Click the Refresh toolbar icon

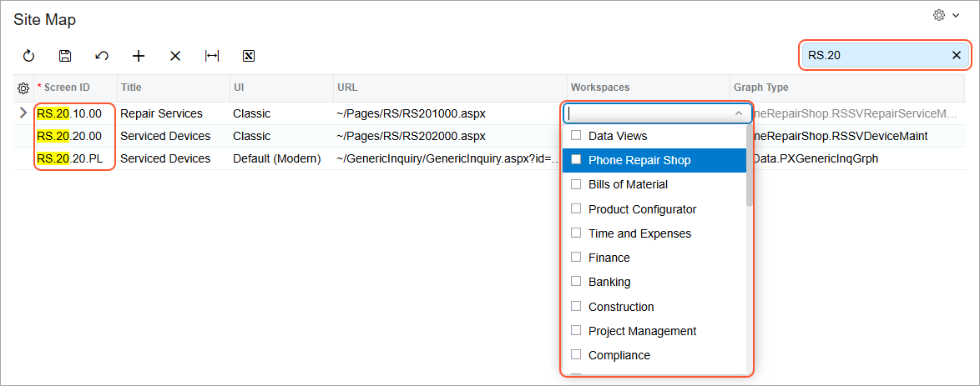tap(28, 56)
